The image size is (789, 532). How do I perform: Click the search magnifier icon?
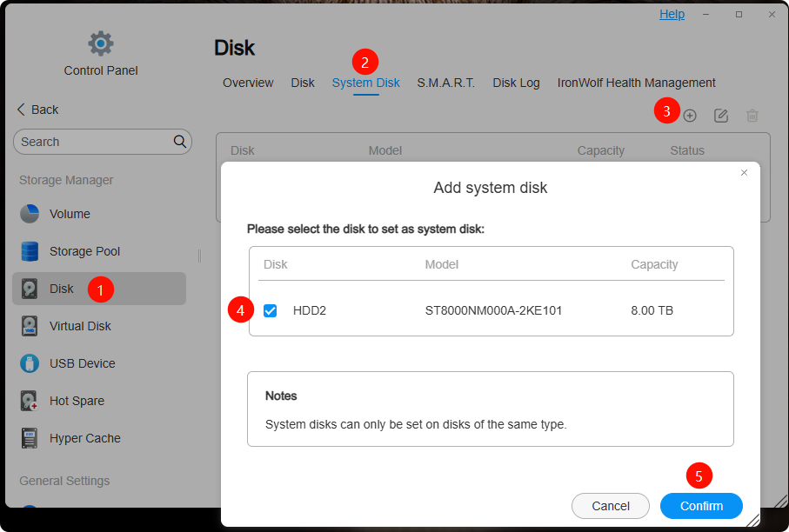point(180,142)
